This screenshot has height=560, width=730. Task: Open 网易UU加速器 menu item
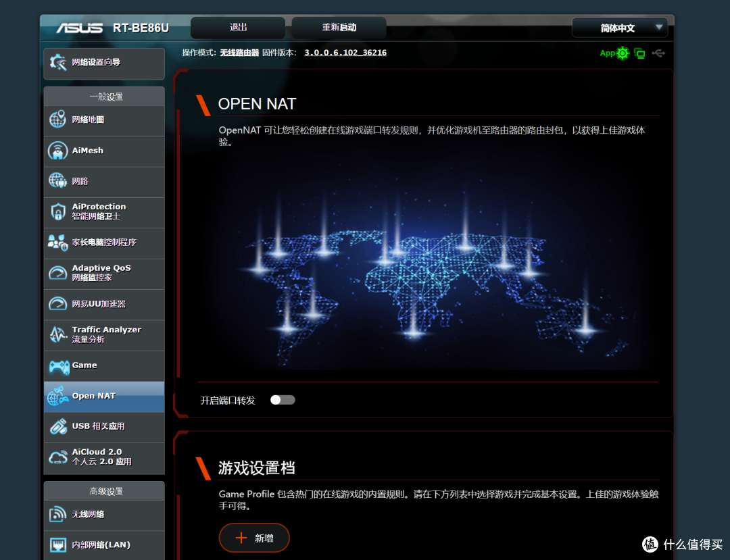click(104, 305)
